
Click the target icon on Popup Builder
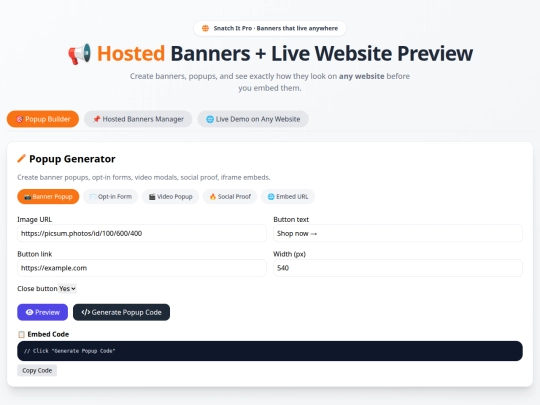20,119
